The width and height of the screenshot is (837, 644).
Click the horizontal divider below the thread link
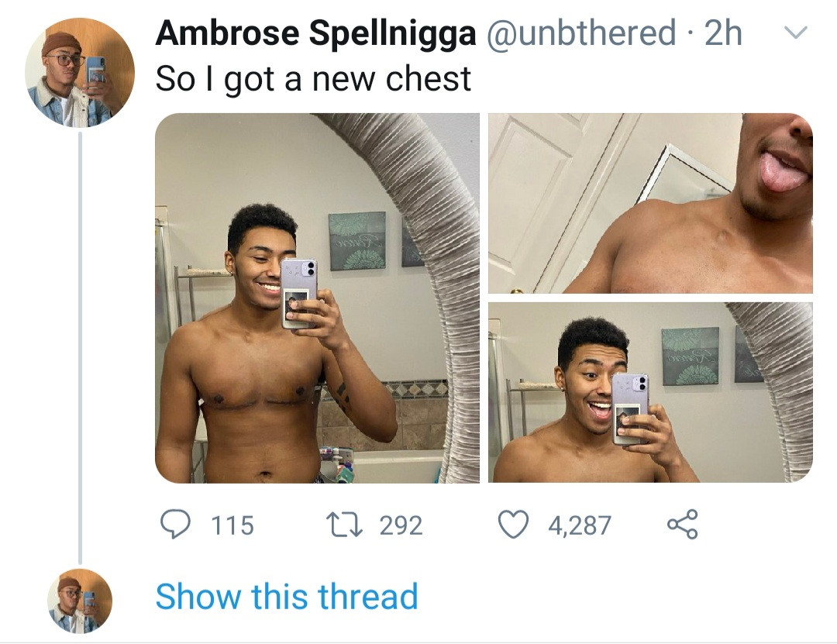418,642
